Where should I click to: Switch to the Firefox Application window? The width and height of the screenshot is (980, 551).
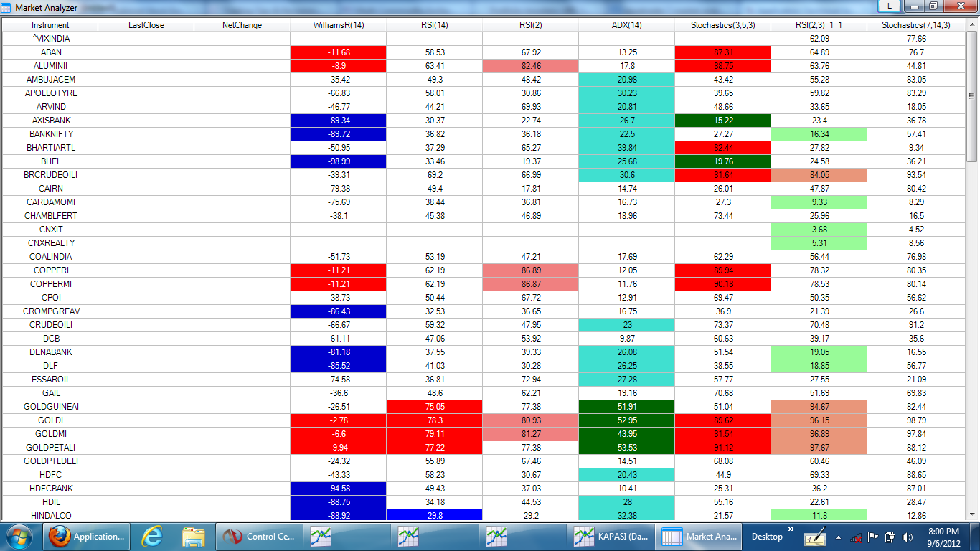point(88,536)
